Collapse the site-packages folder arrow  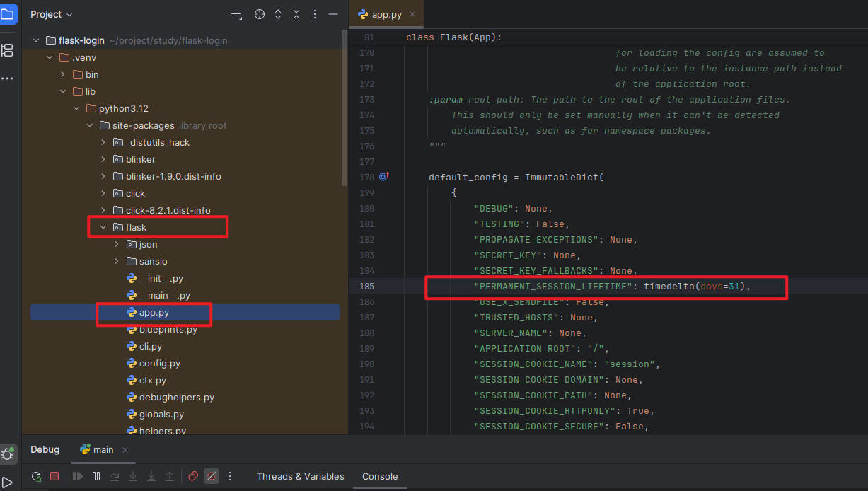point(90,125)
